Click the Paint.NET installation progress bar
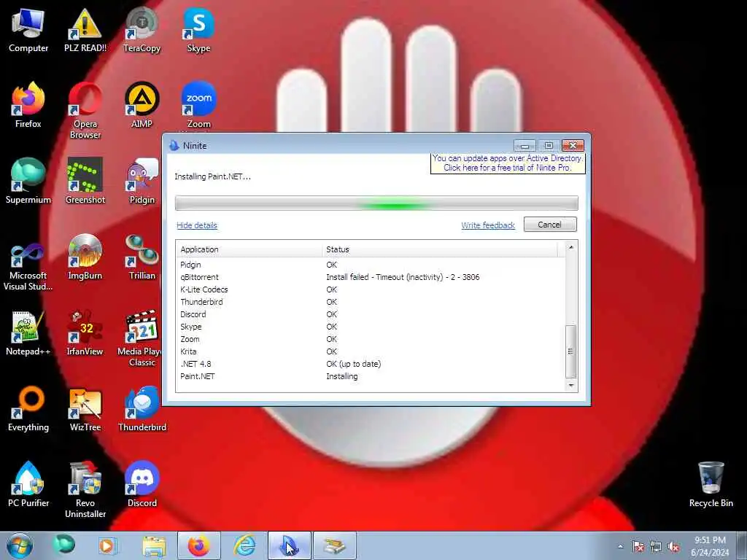The height and width of the screenshot is (560, 747). pyautogui.click(x=376, y=203)
